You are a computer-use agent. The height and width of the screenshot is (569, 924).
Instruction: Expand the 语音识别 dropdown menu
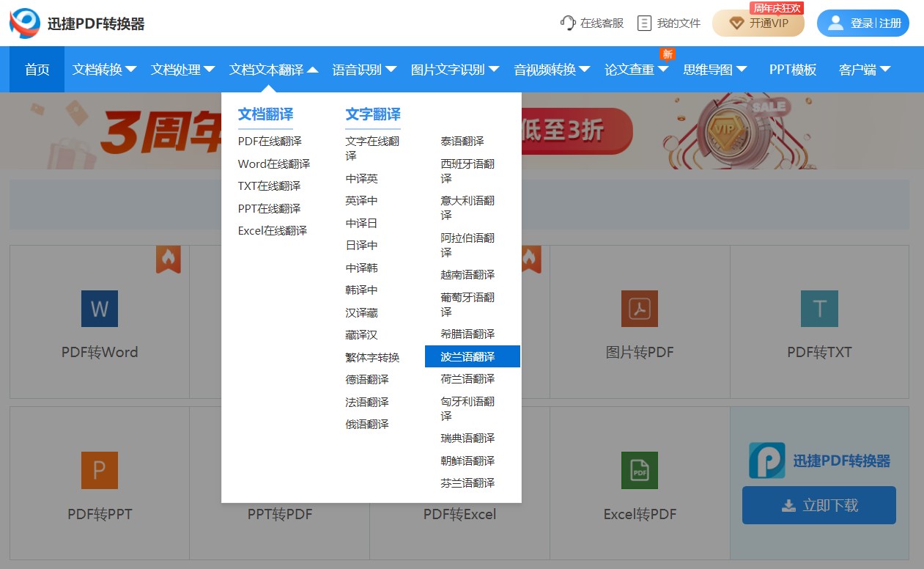coord(364,70)
